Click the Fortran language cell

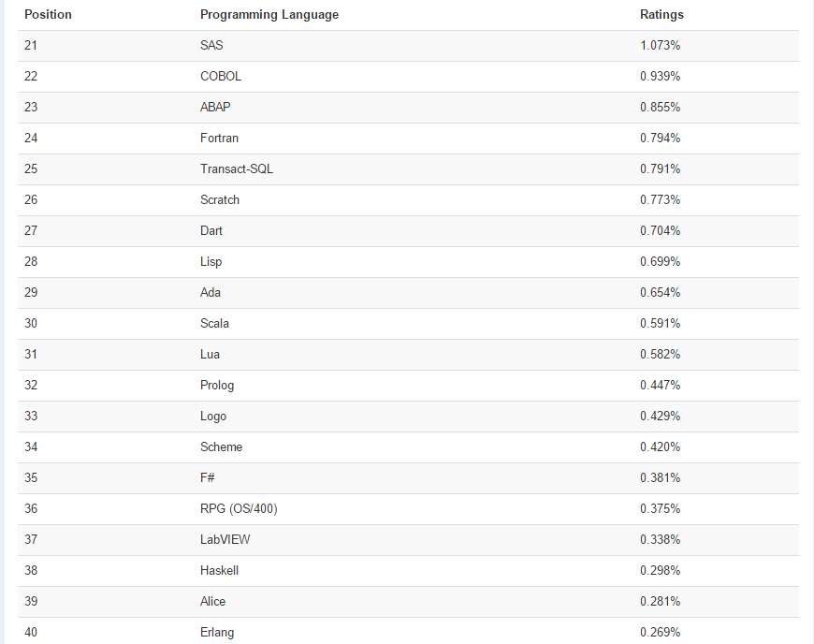click(x=219, y=139)
